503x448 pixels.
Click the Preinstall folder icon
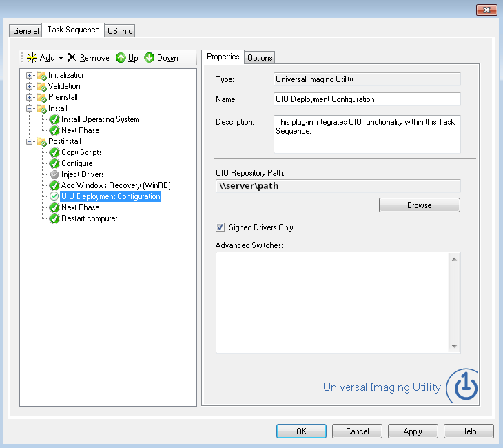[42, 98]
